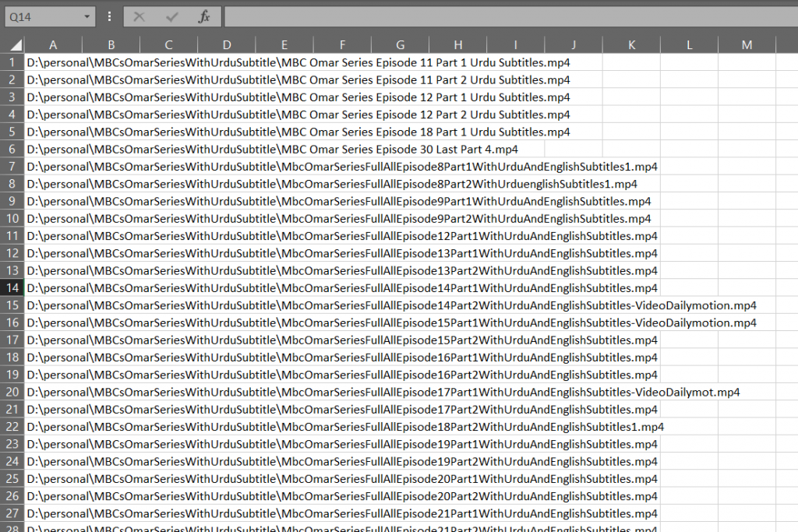The height and width of the screenshot is (532, 798).
Task: Click the formula bar options dots
Action: pos(109,17)
